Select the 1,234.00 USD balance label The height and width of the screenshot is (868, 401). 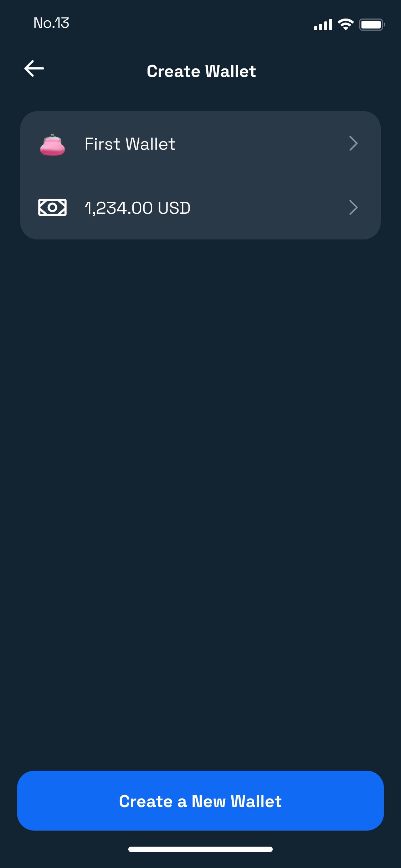[138, 208]
